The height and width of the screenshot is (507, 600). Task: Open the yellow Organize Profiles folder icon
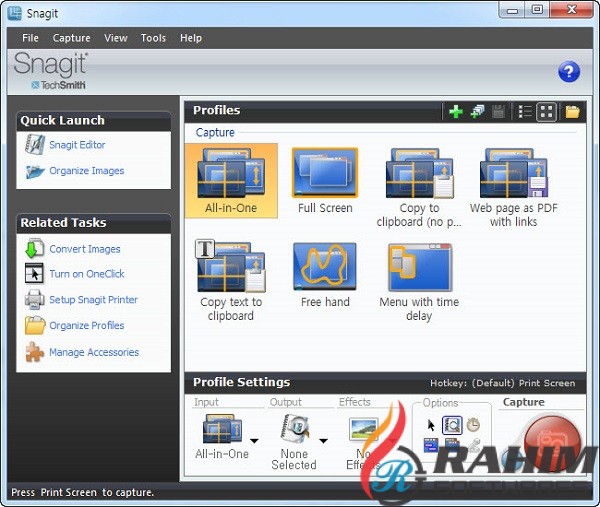(572, 112)
